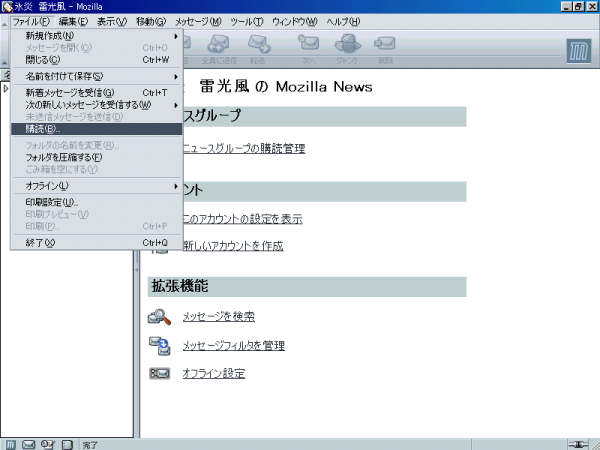Click the online/offline connection plug icon
This screenshot has height=450, width=600.
pyautogui.click(x=577, y=445)
